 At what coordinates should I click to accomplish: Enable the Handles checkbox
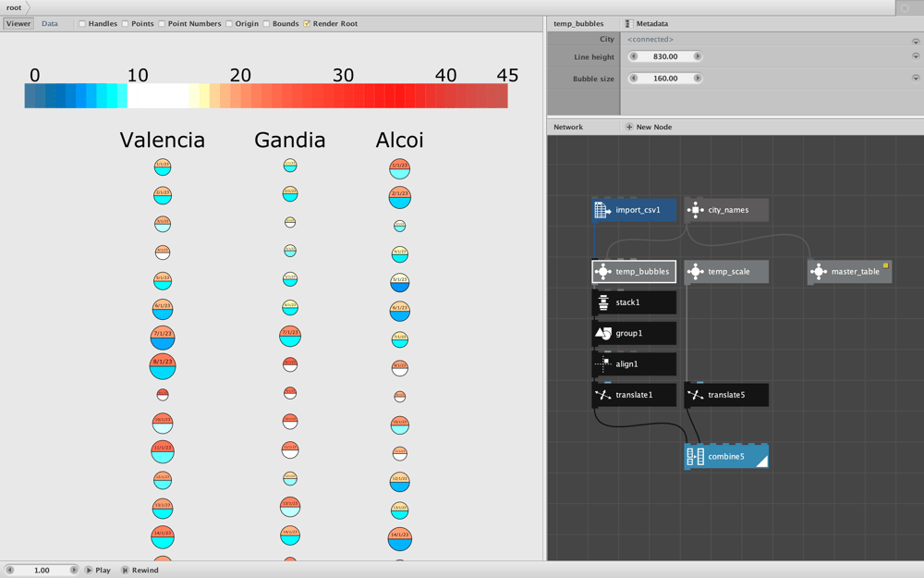pos(82,24)
